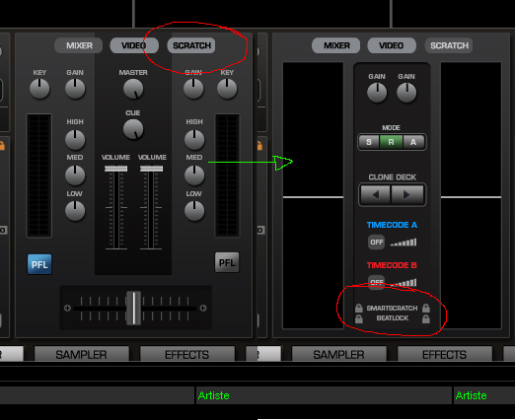
Task: Toggle the right Beatlock lock icon
Action: click(426, 318)
